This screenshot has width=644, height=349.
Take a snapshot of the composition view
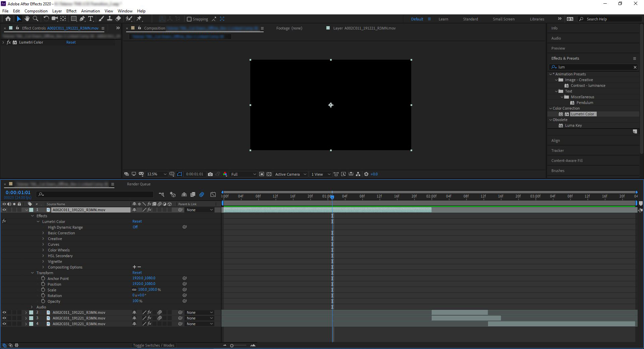(x=210, y=174)
